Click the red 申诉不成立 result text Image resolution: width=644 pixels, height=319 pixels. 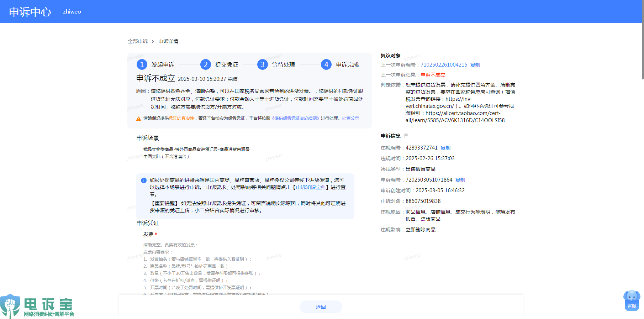(x=433, y=75)
